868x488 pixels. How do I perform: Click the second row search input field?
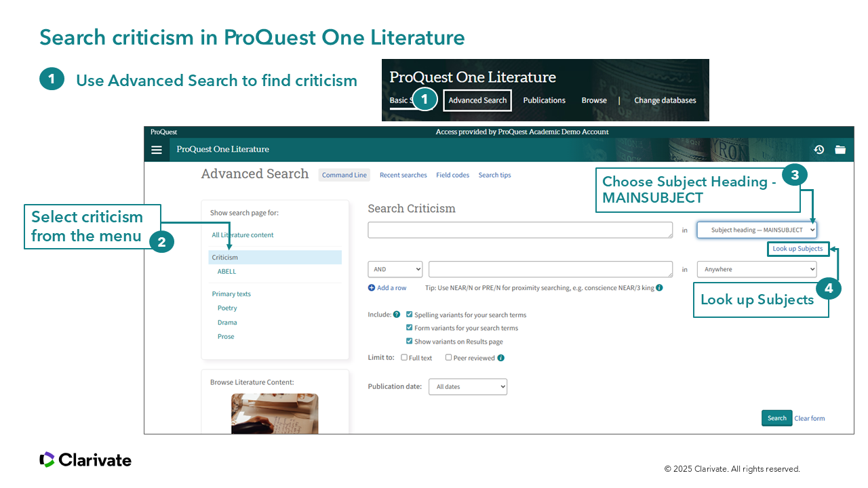pos(551,269)
